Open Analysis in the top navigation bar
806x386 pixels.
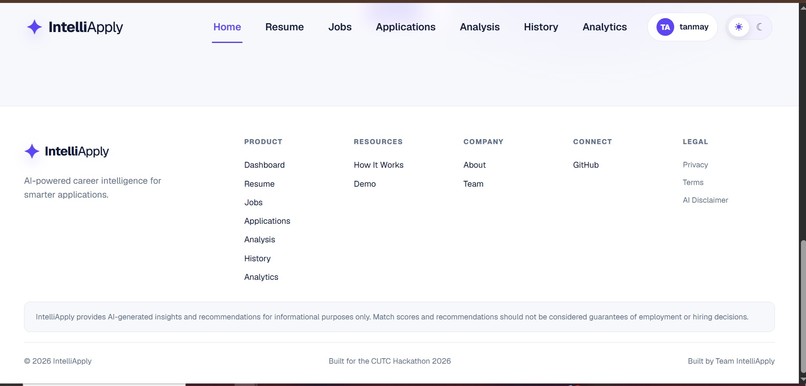(x=480, y=27)
